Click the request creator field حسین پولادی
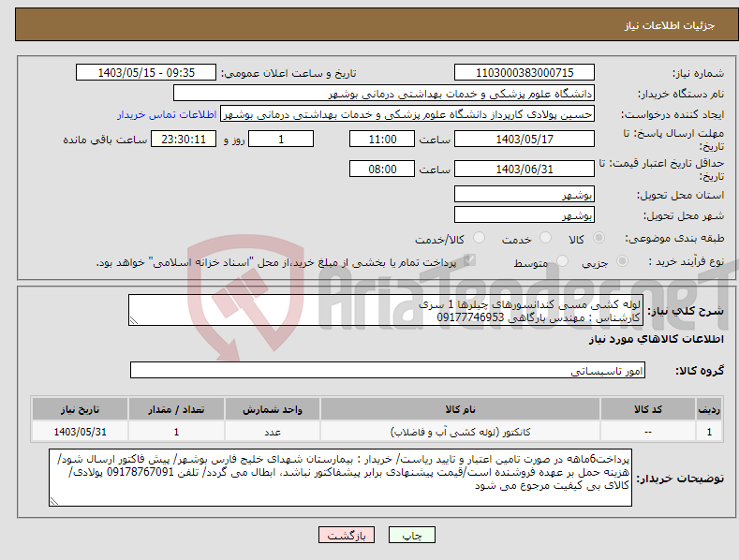Viewport: 739px width, 560px height. tap(407, 114)
